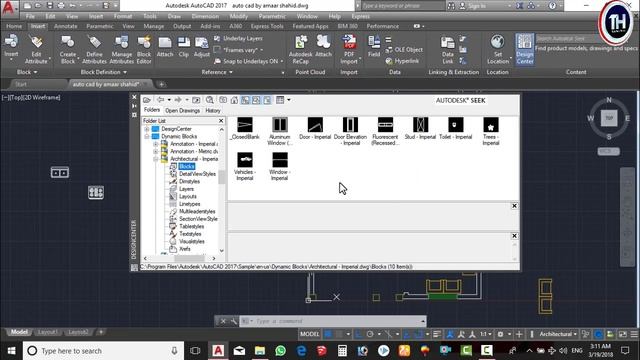640x360 pixels.
Task: Toggle Description pane in DesignCenter toolbar
Action: coord(267,100)
